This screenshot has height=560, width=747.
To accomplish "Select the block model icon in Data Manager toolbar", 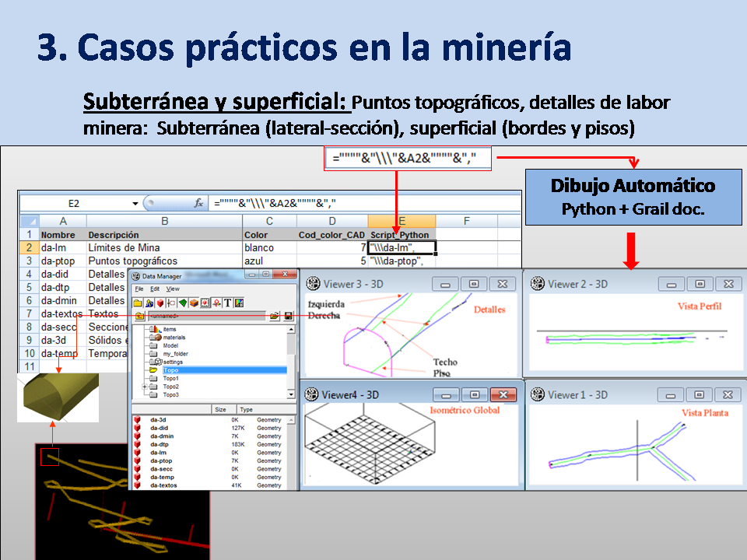I will click(193, 302).
